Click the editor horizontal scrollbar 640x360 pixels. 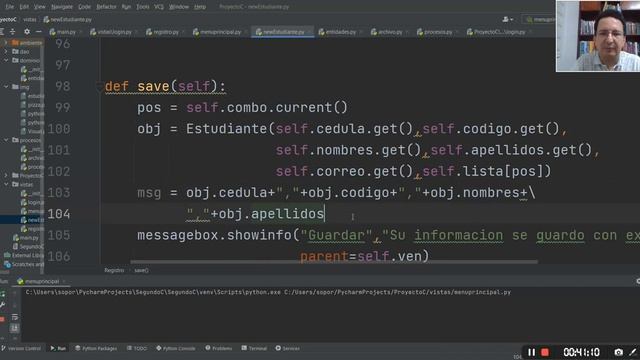(334, 262)
